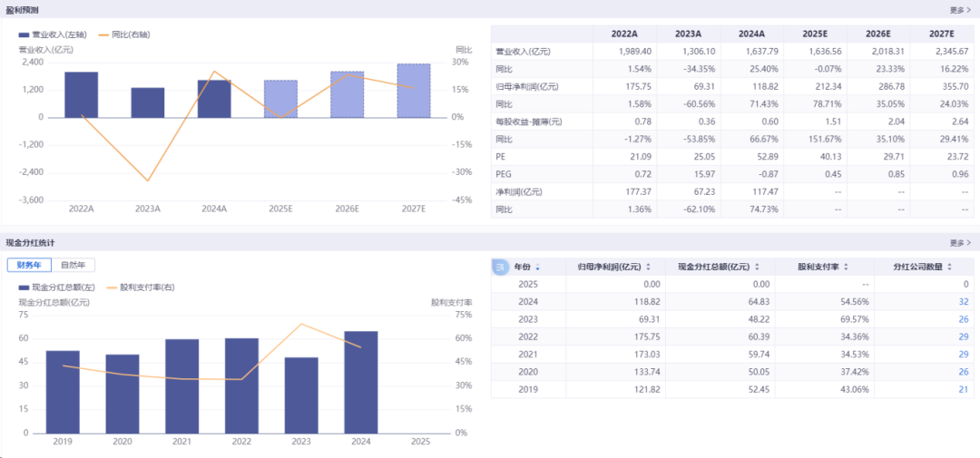Sort by 现金分红总额(亿元) column arrows

pos(757,267)
